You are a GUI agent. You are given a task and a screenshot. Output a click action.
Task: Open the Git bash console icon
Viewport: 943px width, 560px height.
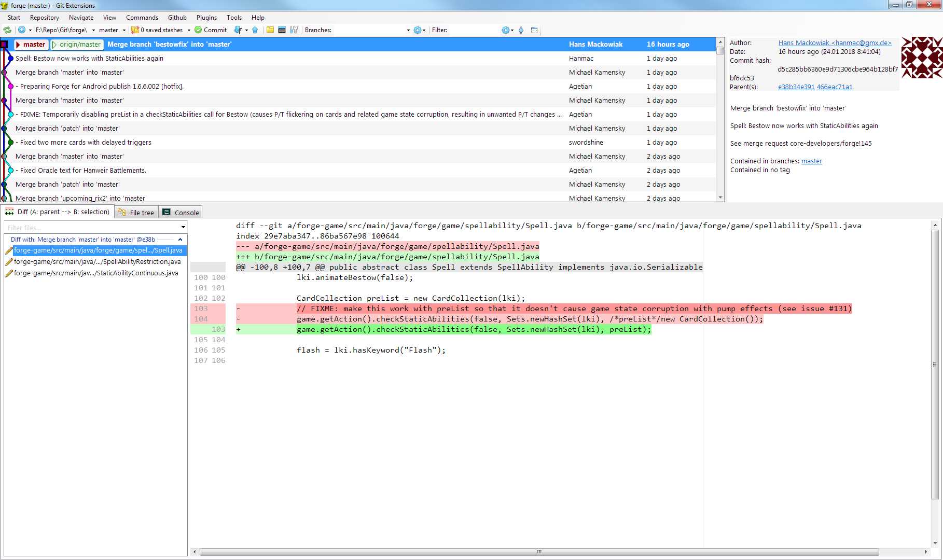(x=282, y=30)
